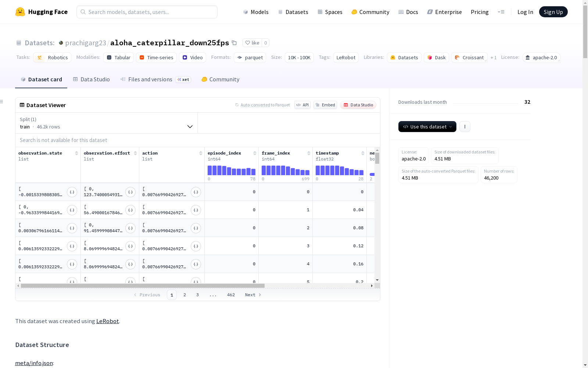Screen dimensions: 588x368
Task: Expand JSON for first observation.effort cell
Action: click(x=130, y=192)
